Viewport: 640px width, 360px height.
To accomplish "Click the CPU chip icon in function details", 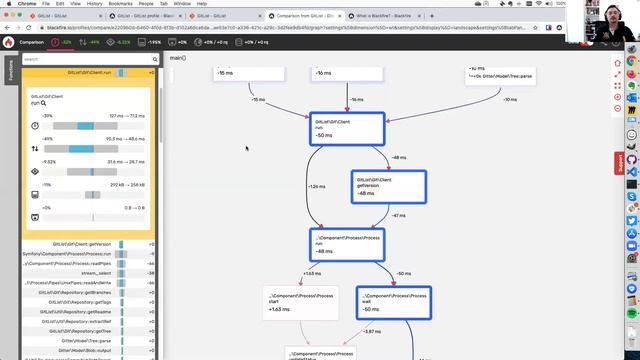I will pos(35,172).
